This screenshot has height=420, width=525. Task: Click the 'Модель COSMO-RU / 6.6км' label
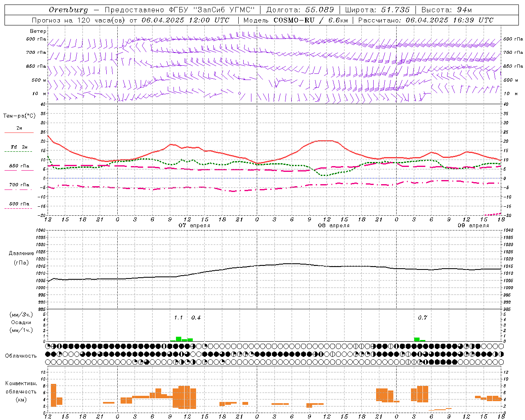point(296,20)
